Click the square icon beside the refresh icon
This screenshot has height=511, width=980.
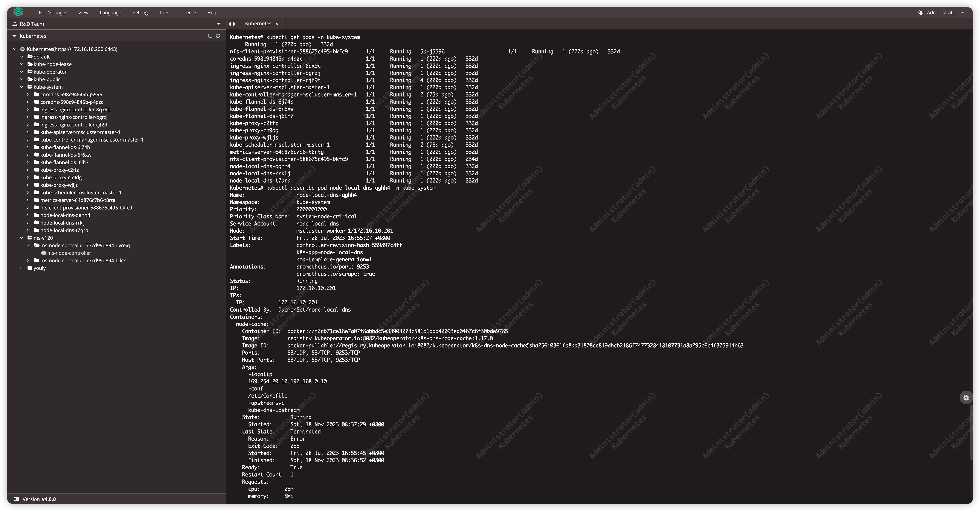point(210,36)
